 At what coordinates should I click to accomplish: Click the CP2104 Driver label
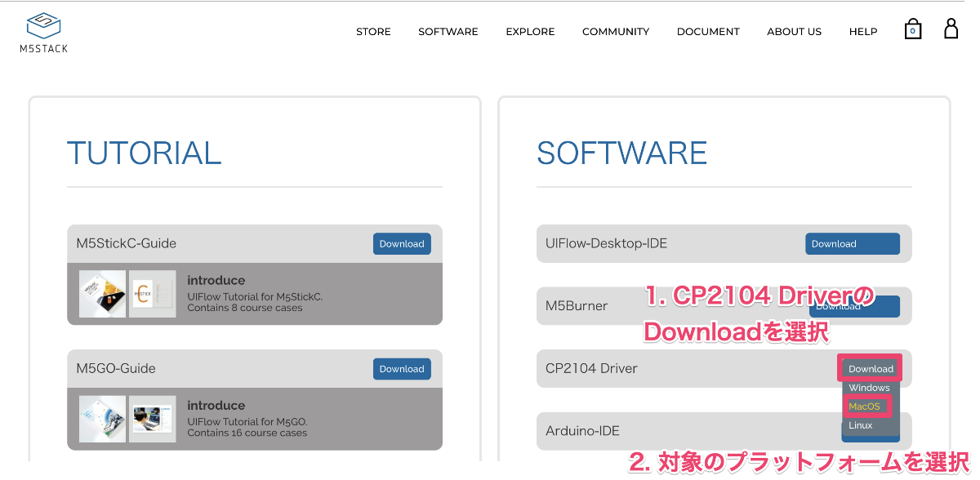coord(591,368)
